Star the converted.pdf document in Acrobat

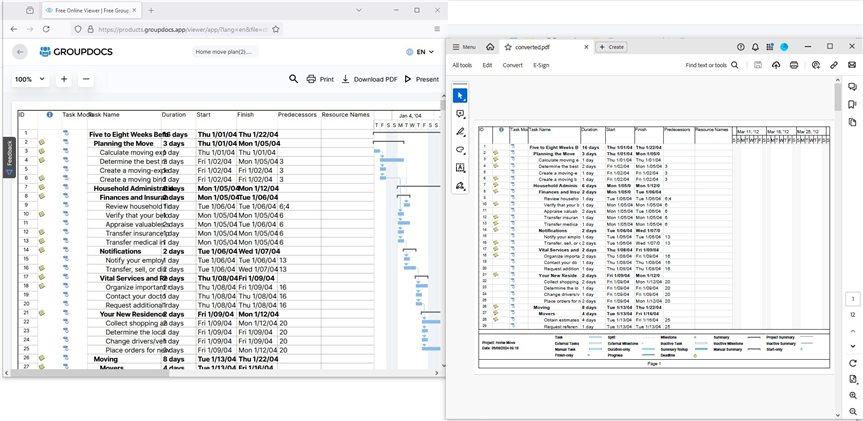pyautogui.click(x=508, y=47)
